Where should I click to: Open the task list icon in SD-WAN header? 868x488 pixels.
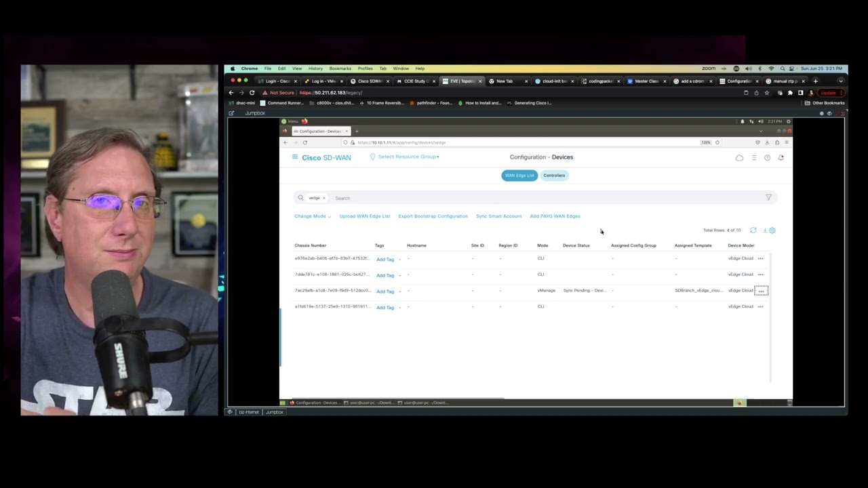click(x=753, y=158)
